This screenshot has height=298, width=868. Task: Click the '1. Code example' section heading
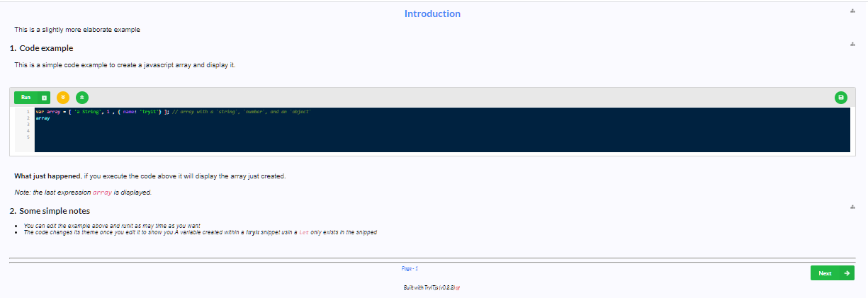41,48
